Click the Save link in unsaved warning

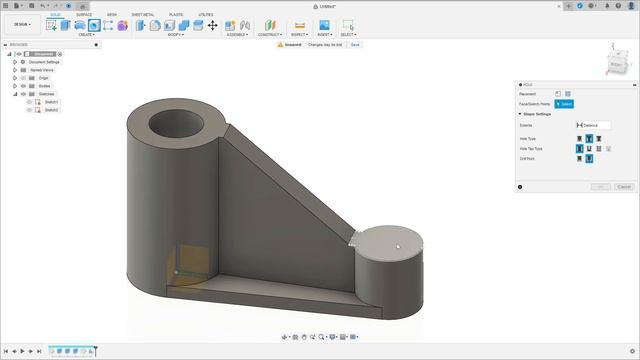pyautogui.click(x=355, y=44)
